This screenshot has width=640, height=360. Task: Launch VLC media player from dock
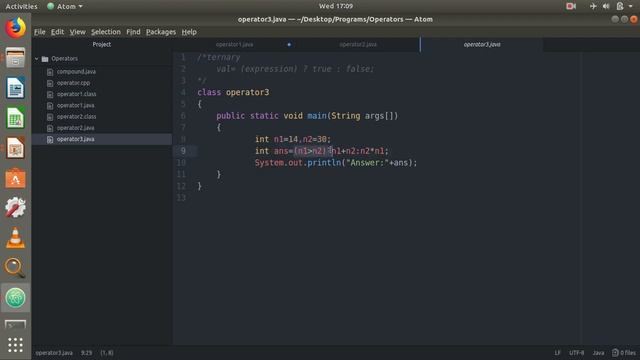(x=15, y=238)
